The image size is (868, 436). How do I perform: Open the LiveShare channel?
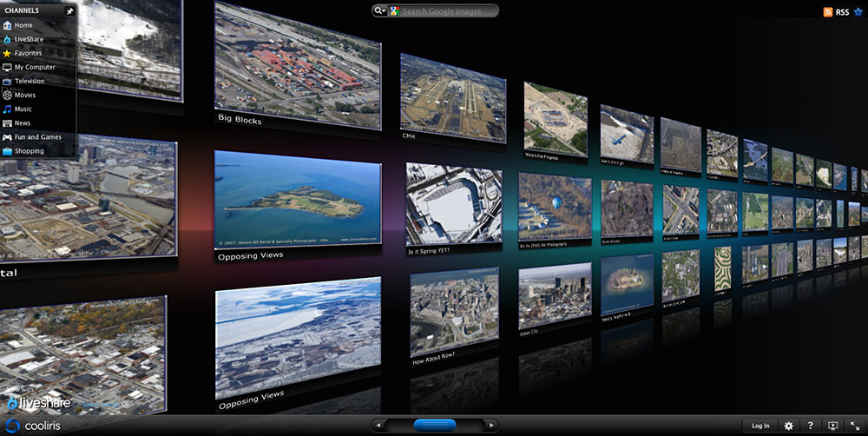click(28, 39)
